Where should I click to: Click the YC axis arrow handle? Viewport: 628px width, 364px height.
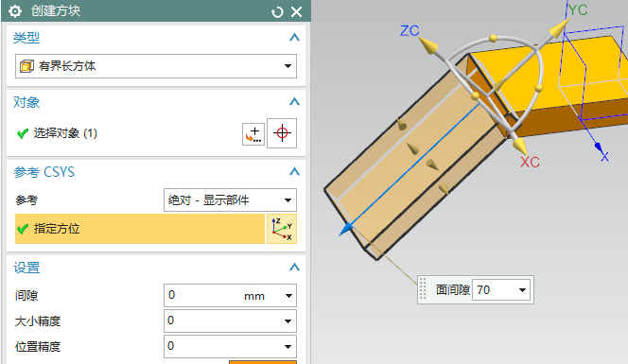click(x=559, y=28)
